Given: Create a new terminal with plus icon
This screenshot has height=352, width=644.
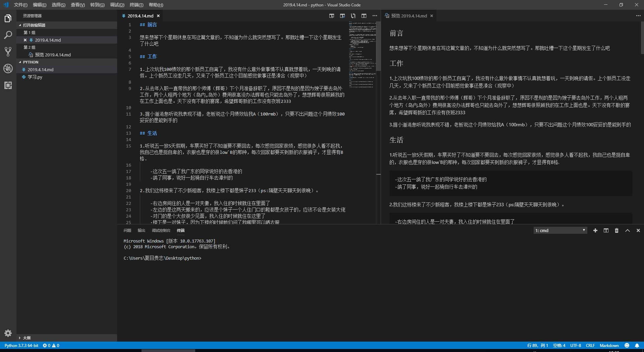Looking at the screenshot, I should pyautogui.click(x=595, y=230).
